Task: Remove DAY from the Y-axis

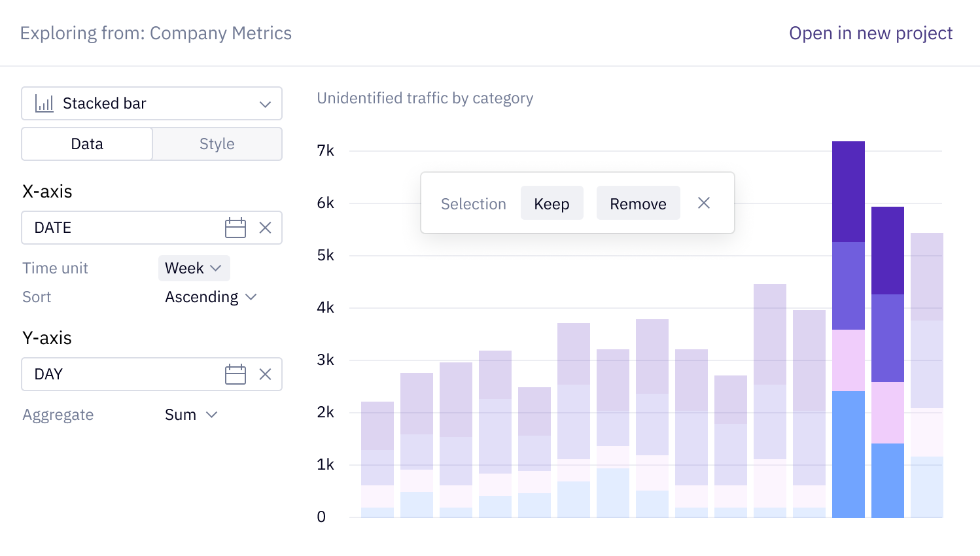Action: [266, 374]
